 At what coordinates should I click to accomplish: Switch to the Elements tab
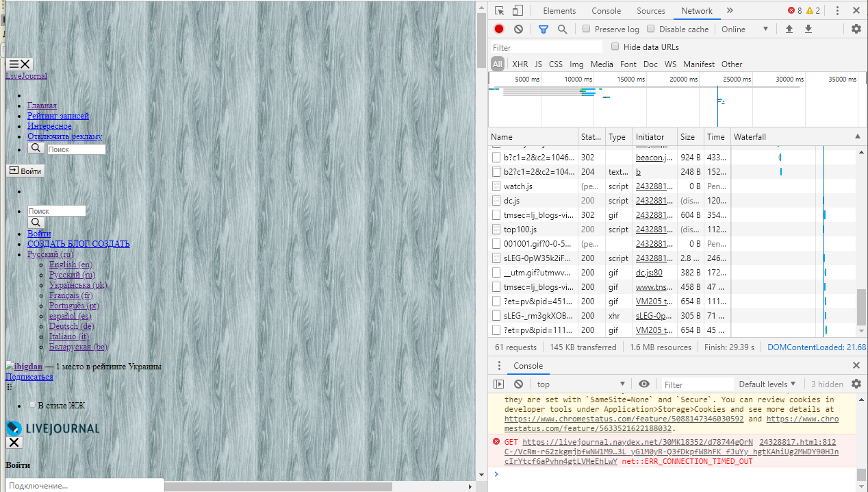click(559, 11)
